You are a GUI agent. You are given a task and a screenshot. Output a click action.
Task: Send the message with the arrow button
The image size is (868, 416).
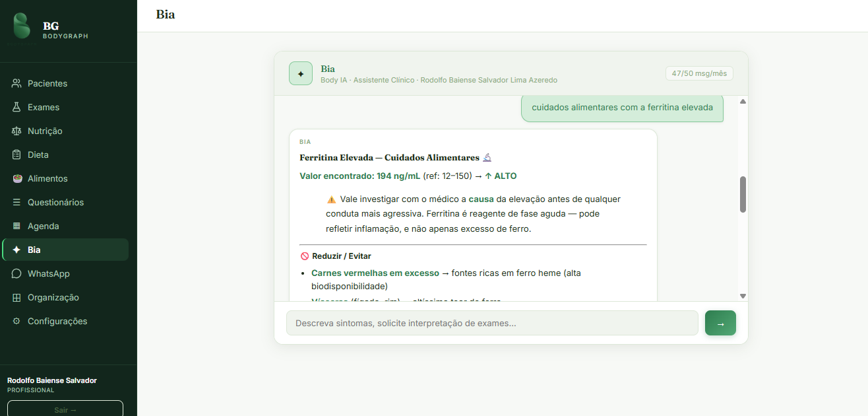point(720,323)
